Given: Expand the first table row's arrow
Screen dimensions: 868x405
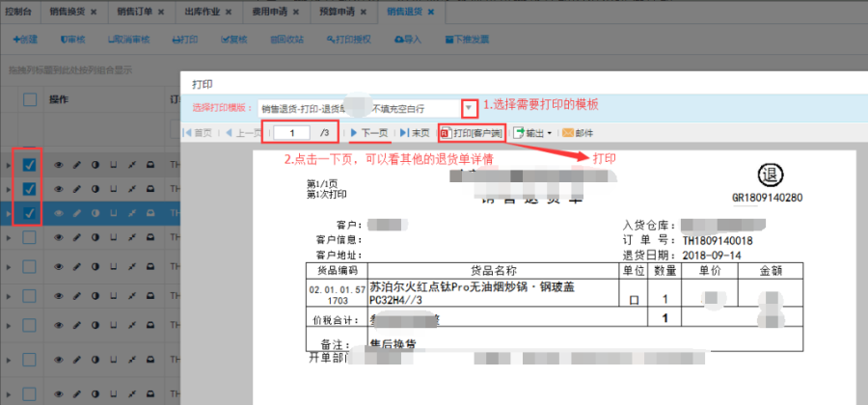Looking at the screenshot, I should pos(9,165).
